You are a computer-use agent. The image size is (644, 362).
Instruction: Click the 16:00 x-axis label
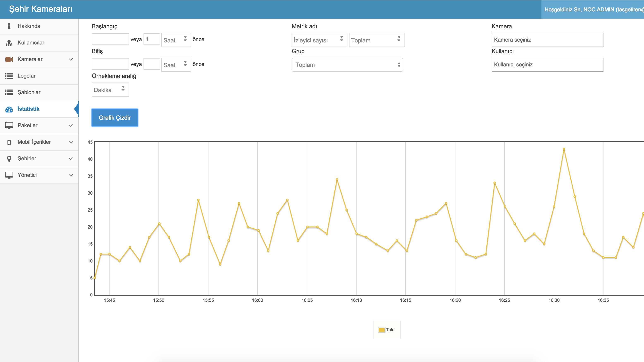tap(257, 301)
